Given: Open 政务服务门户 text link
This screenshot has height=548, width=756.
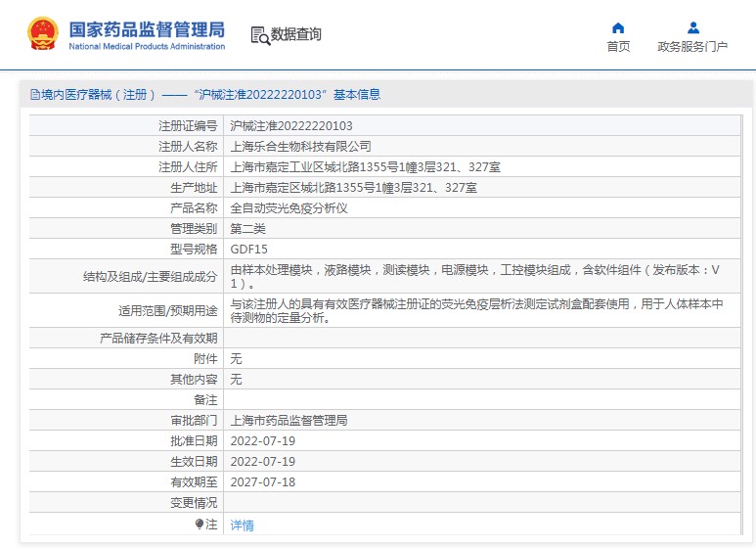Looking at the screenshot, I should (692, 47).
